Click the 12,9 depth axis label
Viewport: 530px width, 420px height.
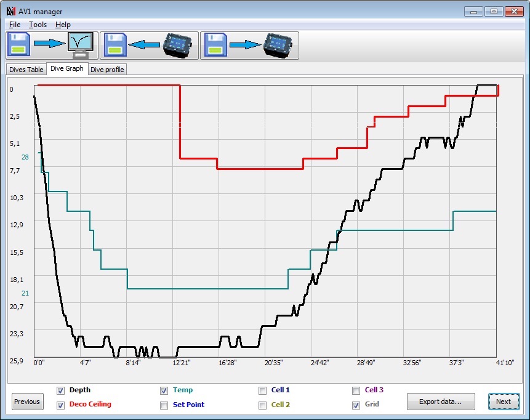(17, 225)
